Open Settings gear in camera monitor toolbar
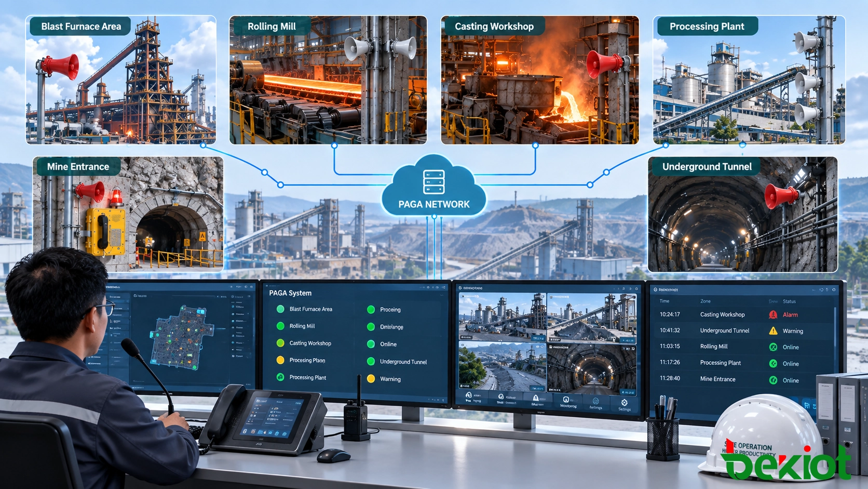Viewport: 868px width, 489px height. (625, 403)
